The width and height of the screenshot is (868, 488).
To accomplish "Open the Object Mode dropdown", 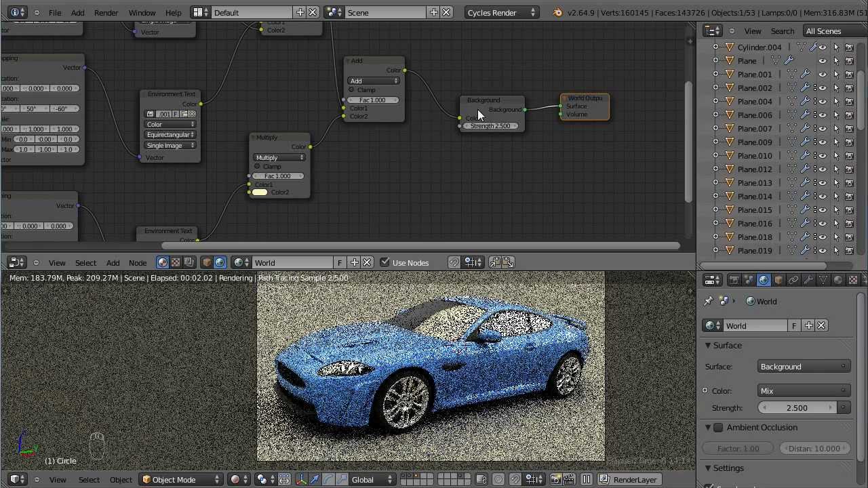I will point(180,480).
